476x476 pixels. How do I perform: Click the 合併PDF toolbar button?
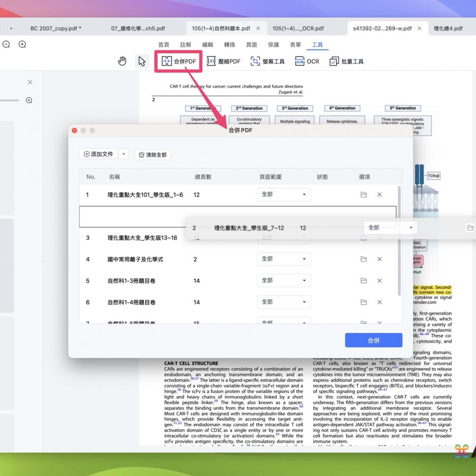[179, 62]
